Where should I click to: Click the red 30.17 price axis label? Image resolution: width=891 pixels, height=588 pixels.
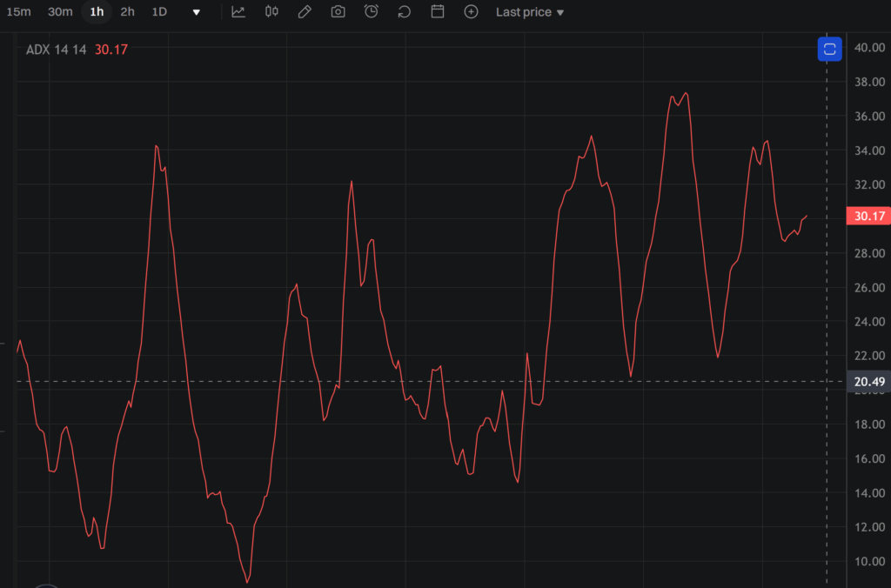pyautogui.click(x=868, y=217)
